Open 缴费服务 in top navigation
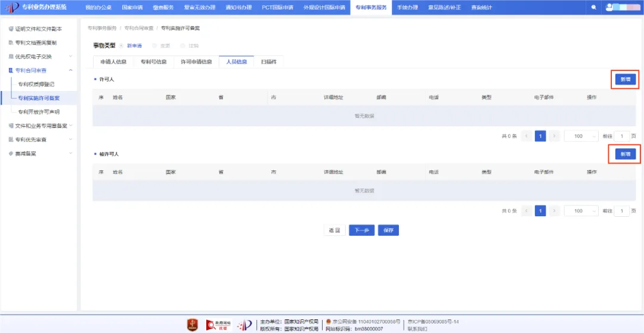This screenshot has height=333, width=644. point(163,7)
